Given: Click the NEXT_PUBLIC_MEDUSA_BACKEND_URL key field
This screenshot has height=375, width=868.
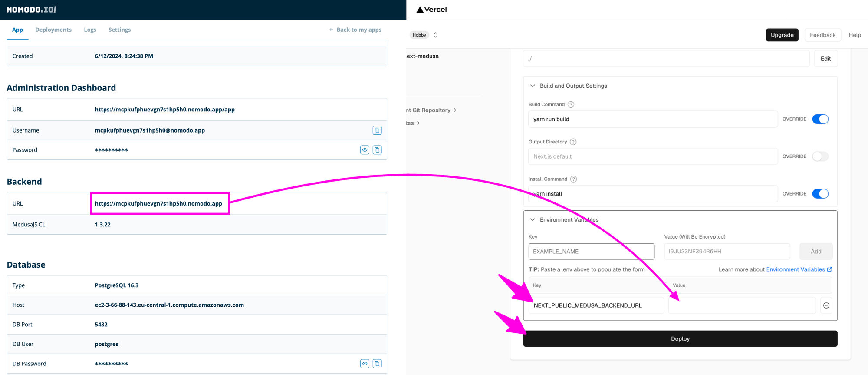Looking at the screenshot, I should [x=596, y=305].
